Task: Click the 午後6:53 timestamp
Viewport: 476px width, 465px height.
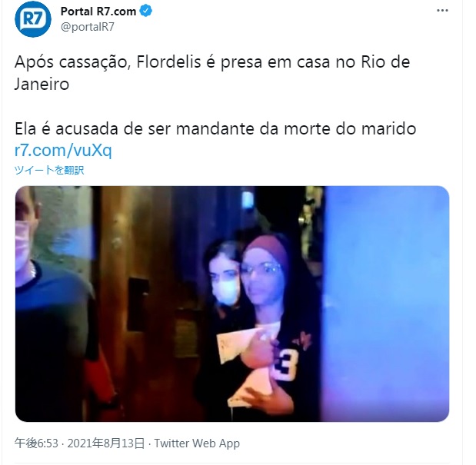Action: pos(36,443)
